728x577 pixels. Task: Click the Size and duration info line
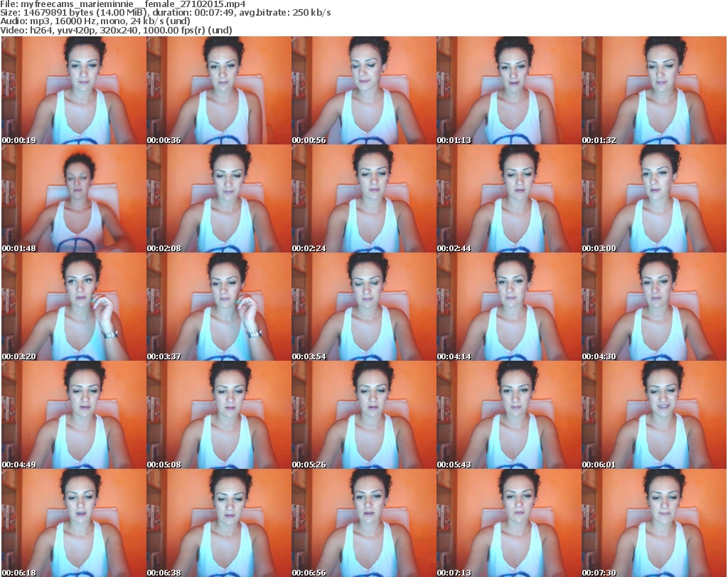click(x=166, y=13)
